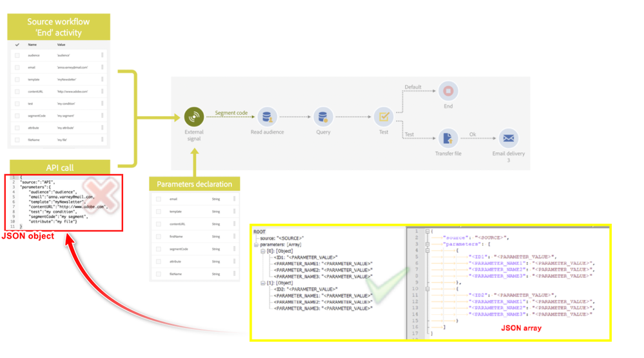This screenshot has height=358, width=644.
Task: Open the Query activity node
Action: [x=323, y=117]
